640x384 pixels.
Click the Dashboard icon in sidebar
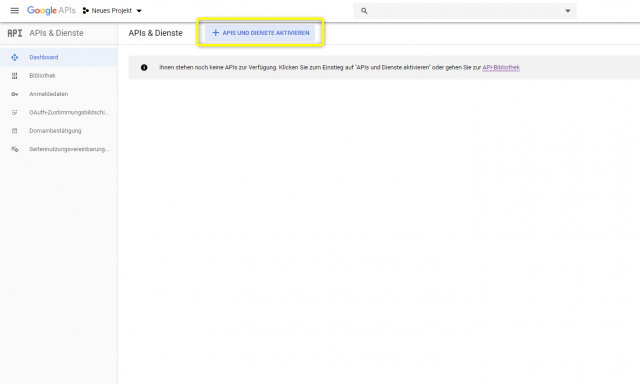click(15, 57)
